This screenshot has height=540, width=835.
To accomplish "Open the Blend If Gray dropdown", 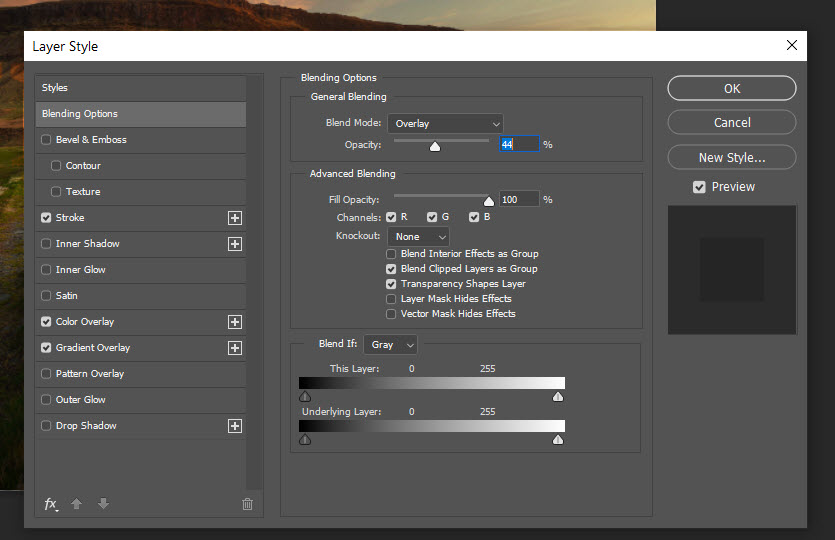I will coord(390,345).
